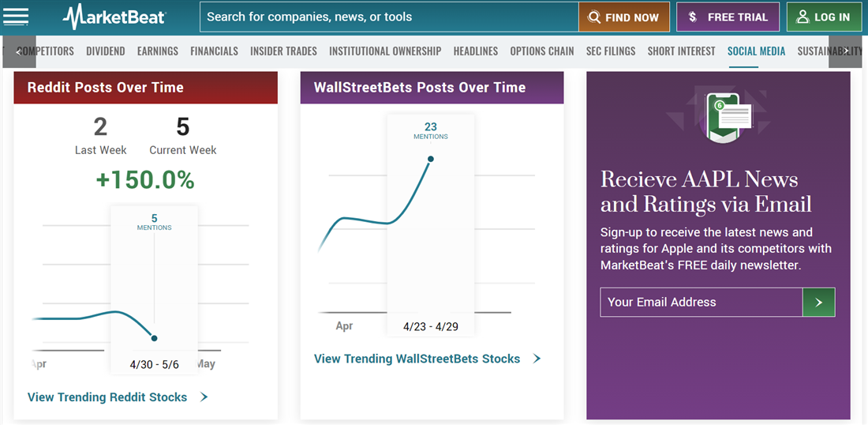The height and width of the screenshot is (425, 868).
Task: Submit email with green arrow button
Action: pos(818,302)
